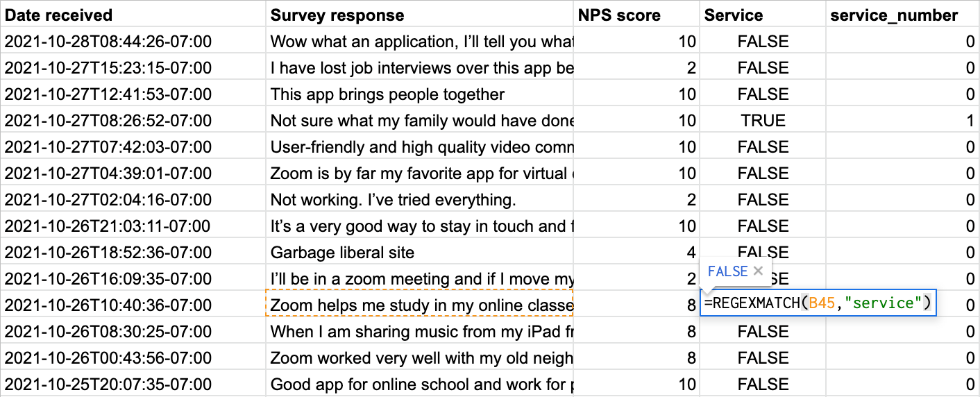Select the "Date received" header cell
This screenshot has width=980, height=397.
point(133,15)
